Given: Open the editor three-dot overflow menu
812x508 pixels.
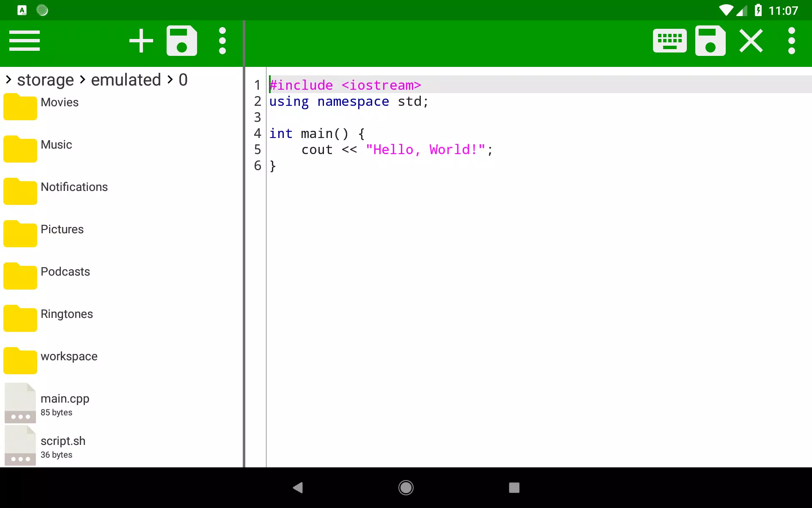Looking at the screenshot, I should point(792,41).
